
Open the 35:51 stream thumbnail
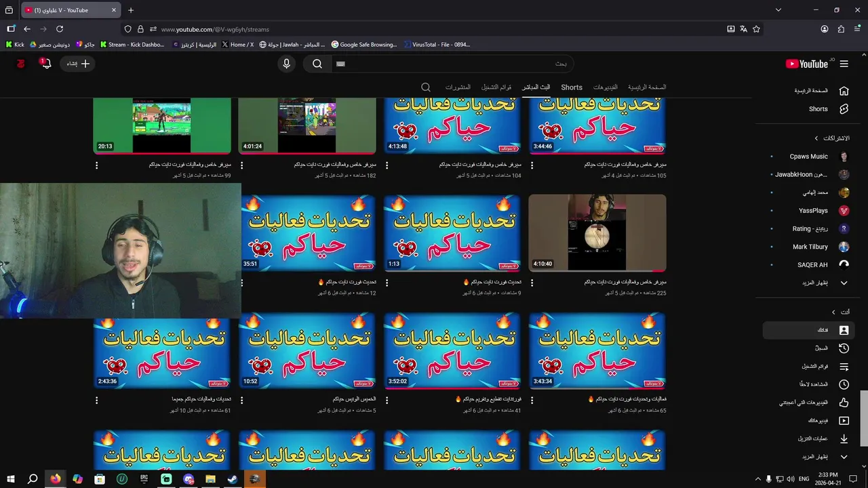pos(307,233)
